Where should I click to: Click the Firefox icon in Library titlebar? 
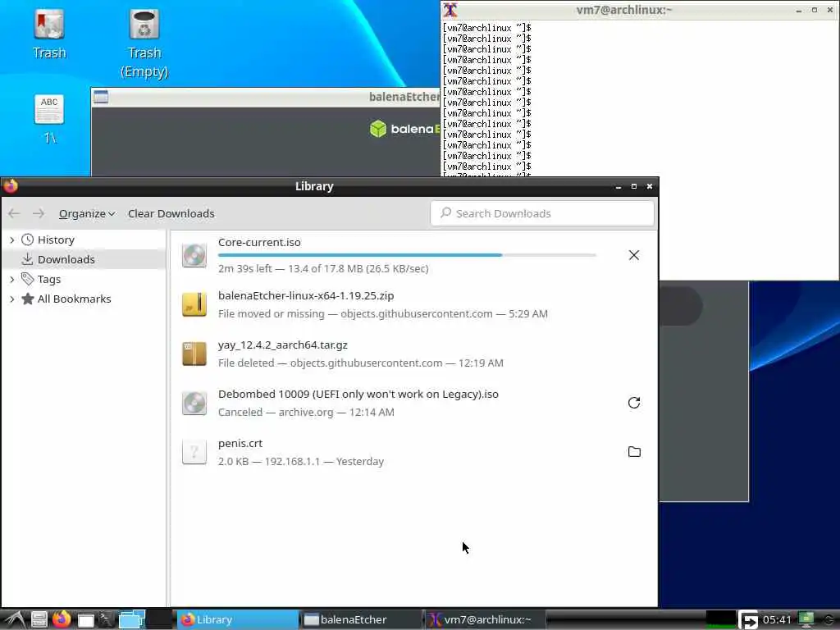(x=10, y=186)
